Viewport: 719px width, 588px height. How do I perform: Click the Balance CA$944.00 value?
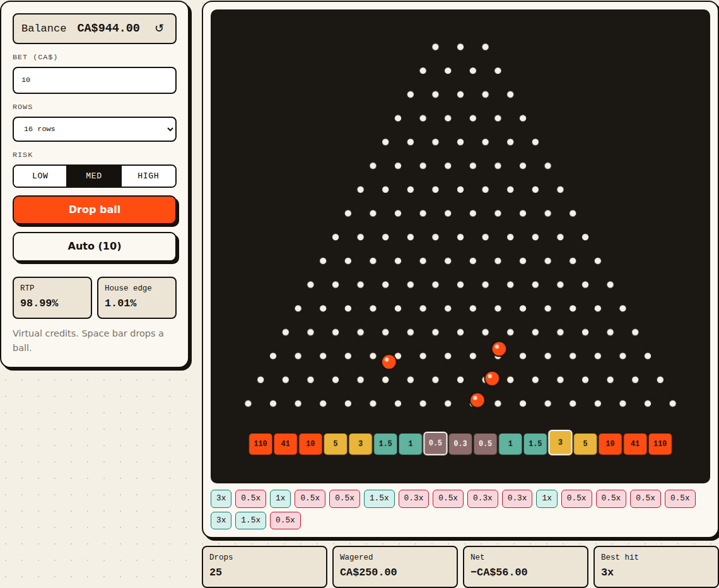tap(108, 28)
